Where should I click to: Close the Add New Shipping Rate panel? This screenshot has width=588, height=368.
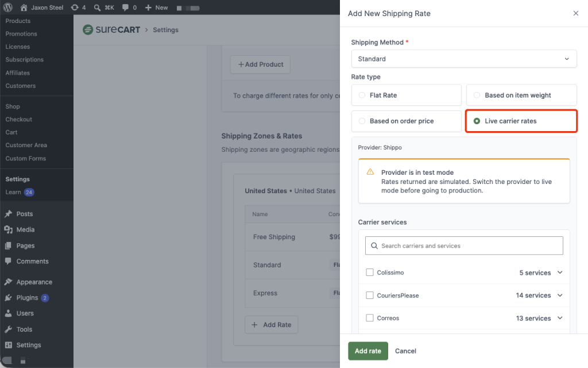click(575, 13)
